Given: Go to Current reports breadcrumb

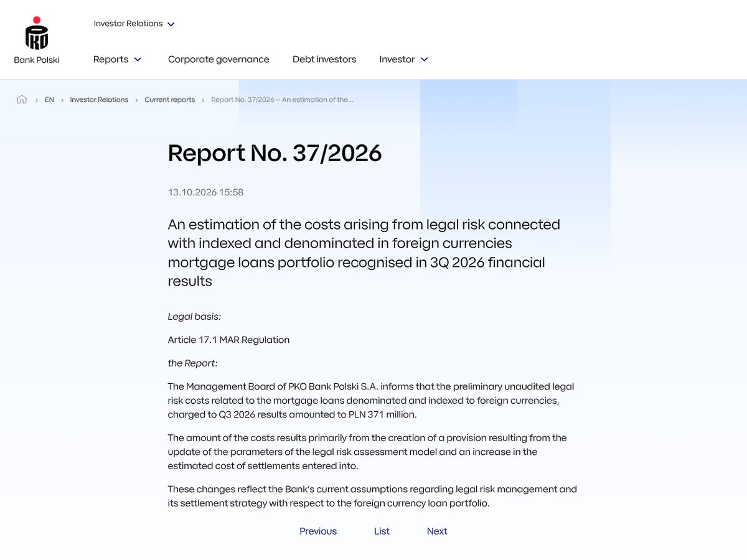Looking at the screenshot, I should pyautogui.click(x=169, y=100).
